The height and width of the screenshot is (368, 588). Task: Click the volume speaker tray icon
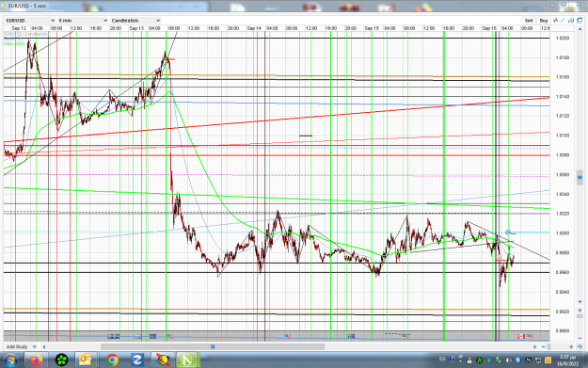point(508,360)
